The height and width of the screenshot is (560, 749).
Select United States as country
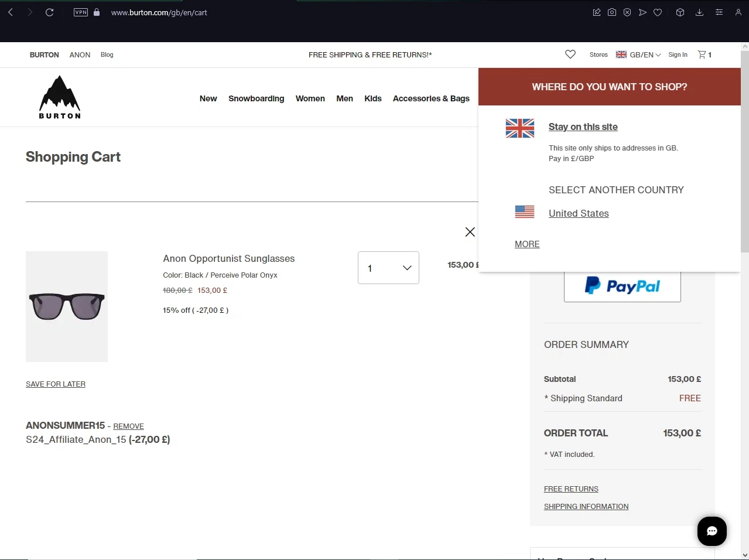click(x=579, y=214)
